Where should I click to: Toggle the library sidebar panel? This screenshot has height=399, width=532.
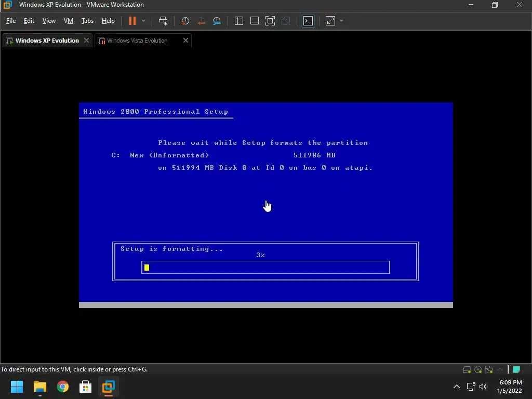239,21
